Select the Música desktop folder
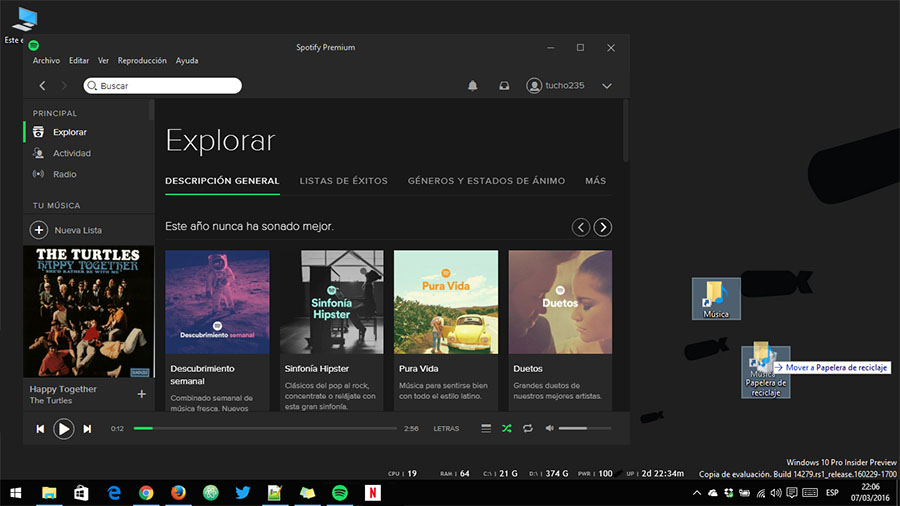 pos(716,299)
